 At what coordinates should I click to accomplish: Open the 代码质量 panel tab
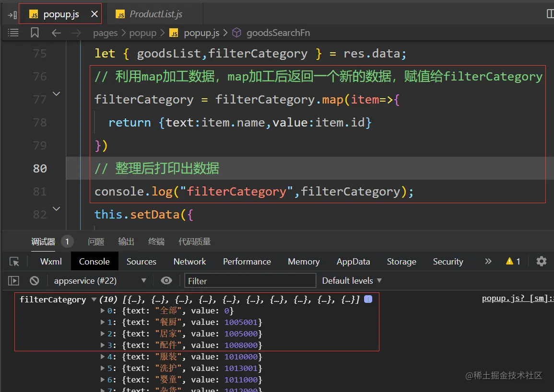click(195, 242)
